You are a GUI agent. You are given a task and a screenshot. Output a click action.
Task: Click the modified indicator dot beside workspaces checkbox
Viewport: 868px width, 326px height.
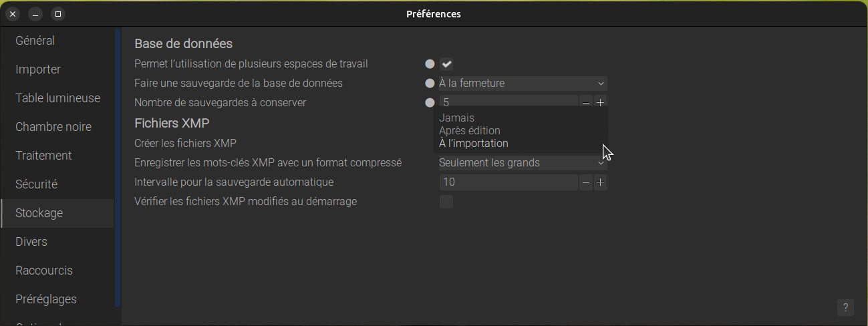tap(430, 64)
